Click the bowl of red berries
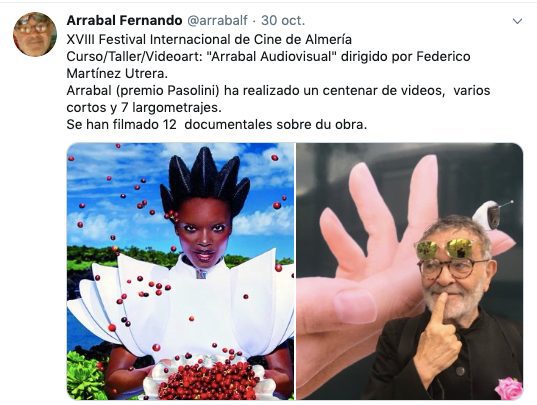This screenshot has height=405, width=537. pos(210,379)
